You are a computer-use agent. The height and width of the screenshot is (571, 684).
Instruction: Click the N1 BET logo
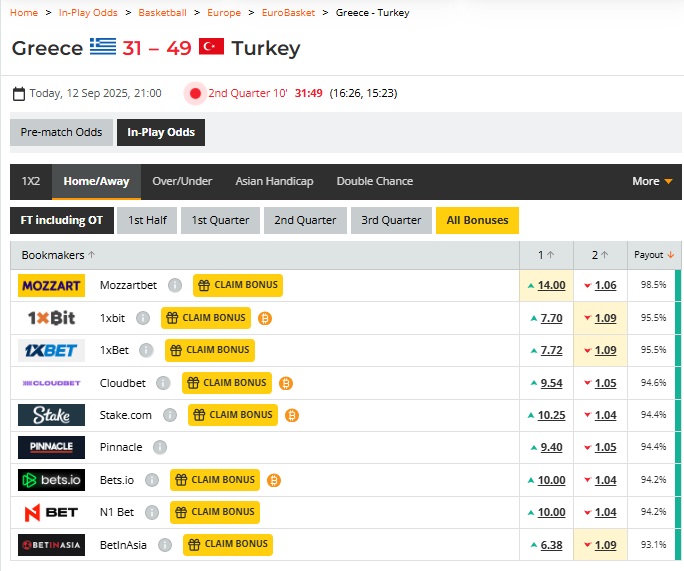[x=51, y=512]
